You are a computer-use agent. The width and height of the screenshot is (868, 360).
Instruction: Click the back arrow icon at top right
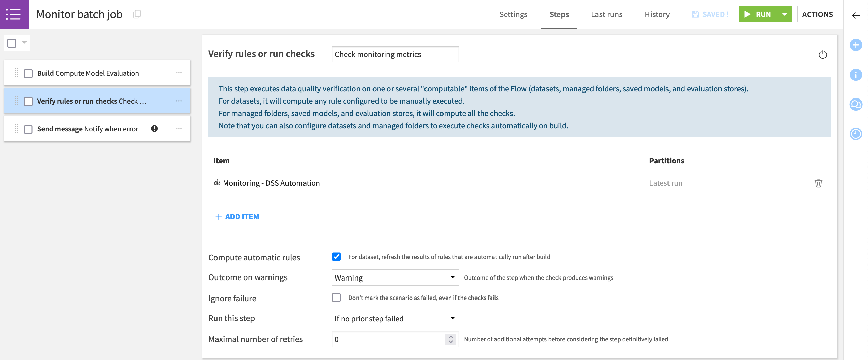click(855, 15)
